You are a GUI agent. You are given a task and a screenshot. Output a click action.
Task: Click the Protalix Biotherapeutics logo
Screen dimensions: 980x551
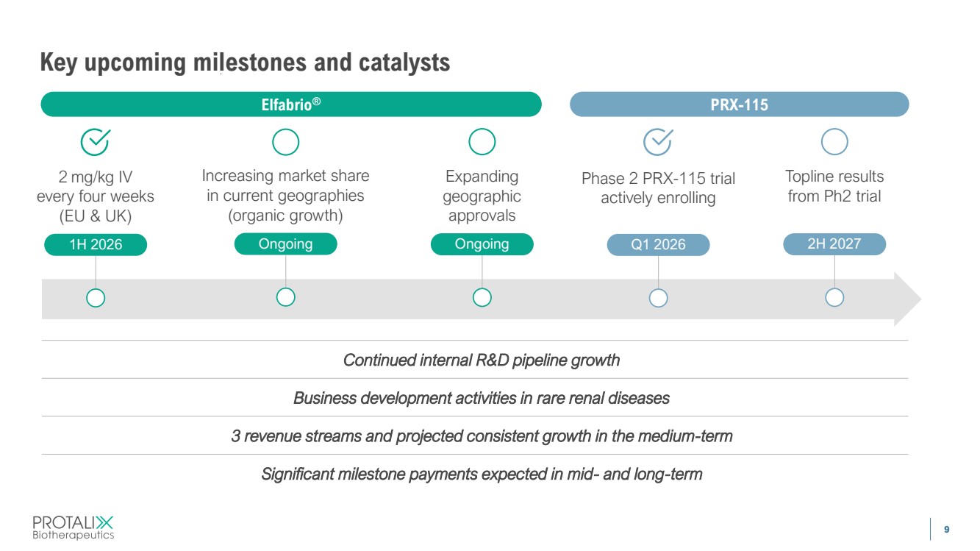pyautogui.click(x=74, y=527)
